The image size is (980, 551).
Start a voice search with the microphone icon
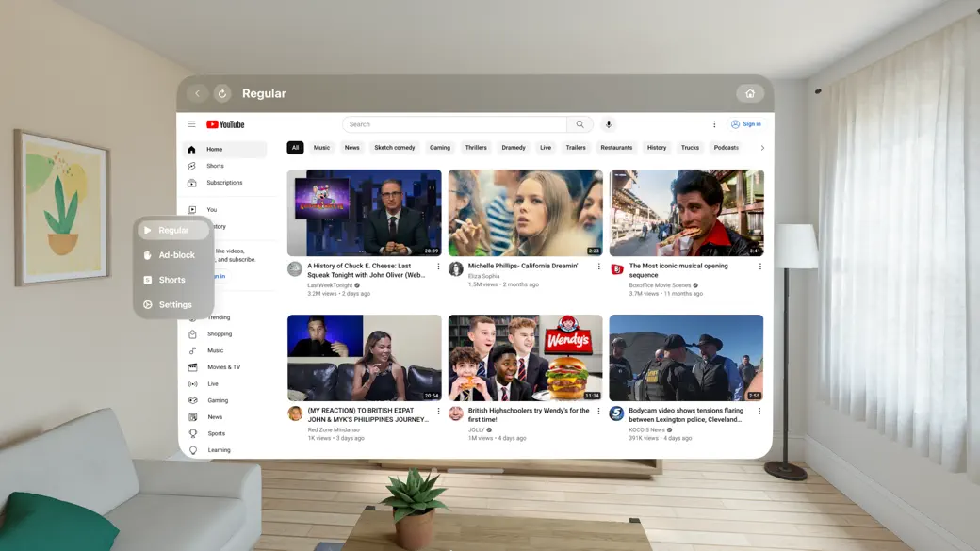(x=609, y=123)
